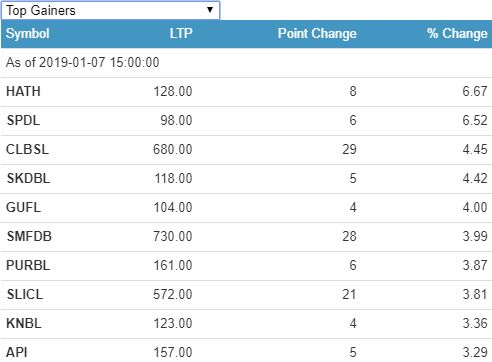Open the SLICL symbol link
492x362 pixels.
[25, 294]
